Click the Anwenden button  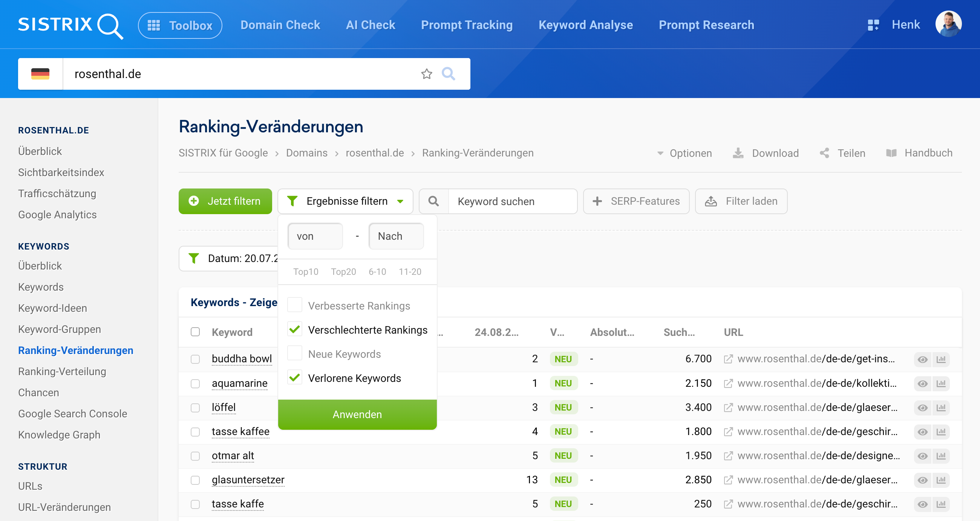(x=357, y=414)
